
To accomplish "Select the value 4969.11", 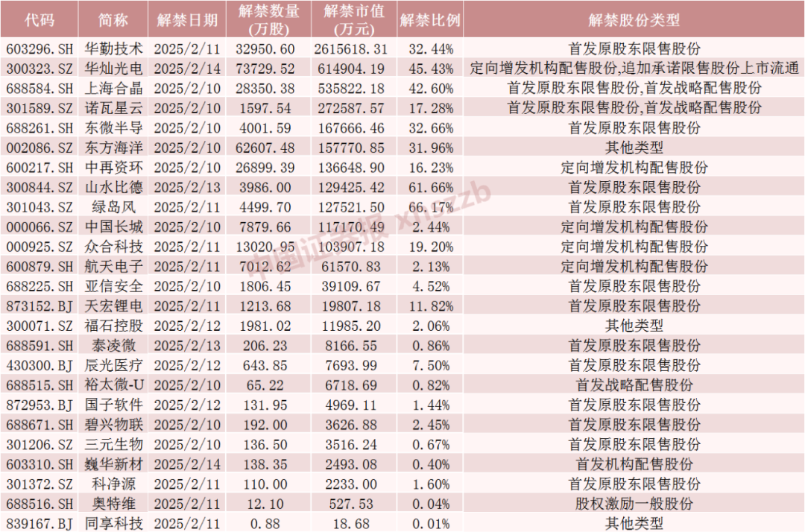I will pyautogui.click(x=350, y=405).
